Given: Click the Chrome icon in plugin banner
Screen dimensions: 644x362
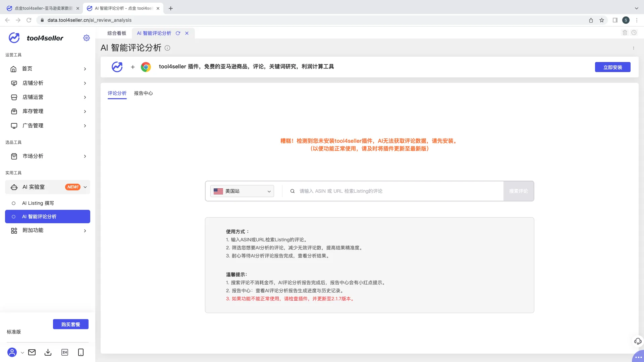Looking at the screenshot, I should click(x=146, y=67).
